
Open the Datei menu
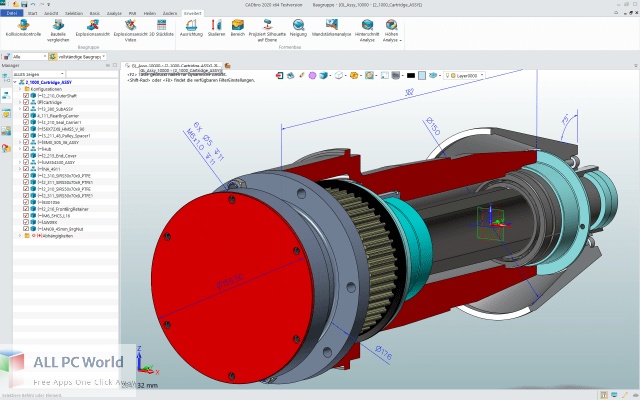coord(12,13)
